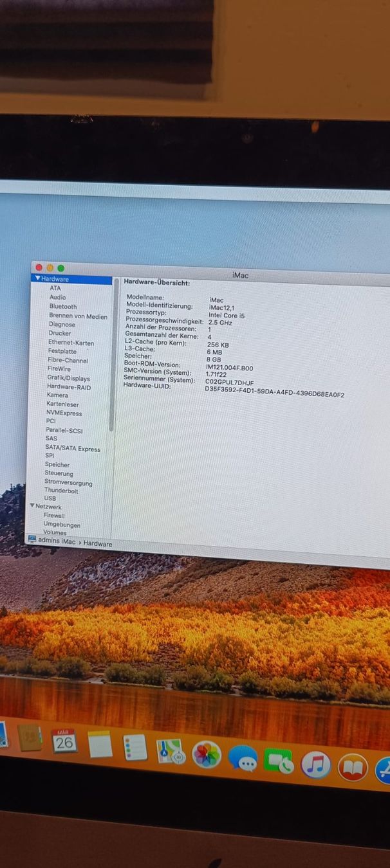Image resolution: width=390 pixels, height=868 pixels.
Task: Click the Hardware-UUID value
Action: (274, 392)
